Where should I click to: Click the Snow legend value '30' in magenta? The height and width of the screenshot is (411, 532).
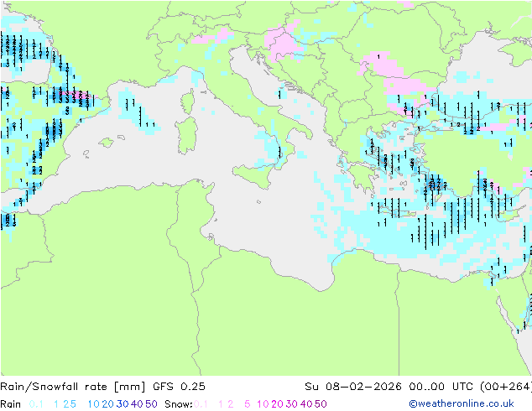[292, 404]
